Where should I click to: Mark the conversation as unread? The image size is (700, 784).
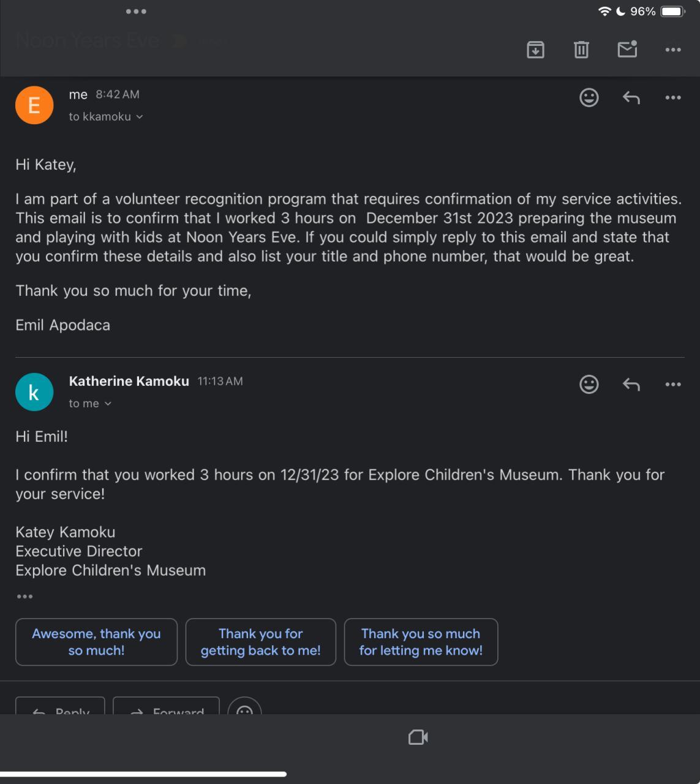coord(627,50)
